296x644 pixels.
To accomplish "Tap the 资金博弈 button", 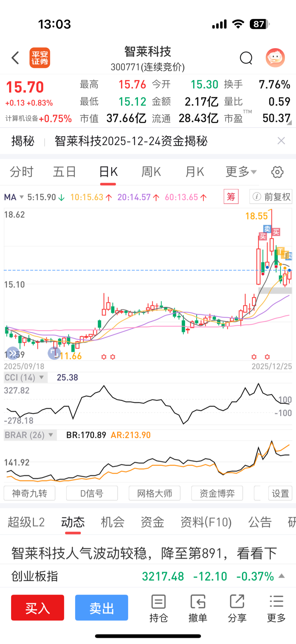I will tap(217, 493).
